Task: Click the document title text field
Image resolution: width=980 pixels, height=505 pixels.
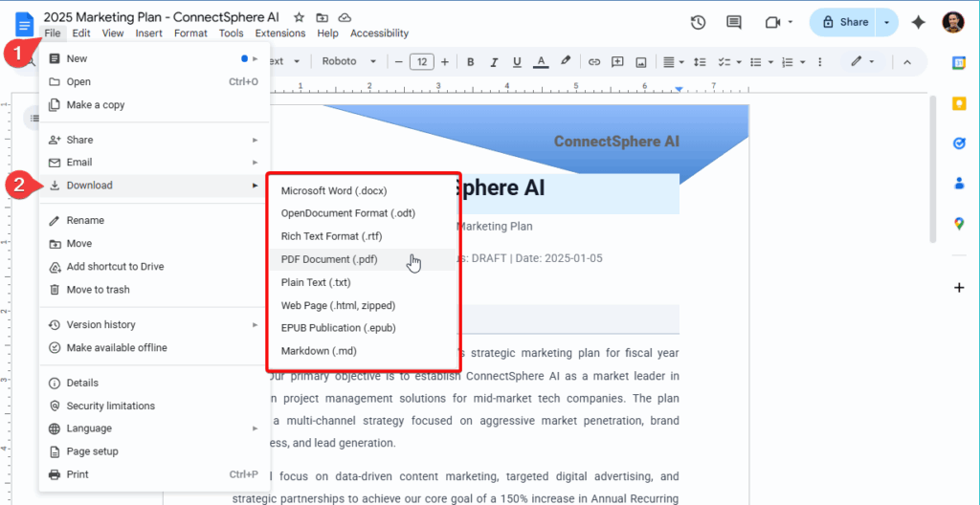Action: point(161,17)
